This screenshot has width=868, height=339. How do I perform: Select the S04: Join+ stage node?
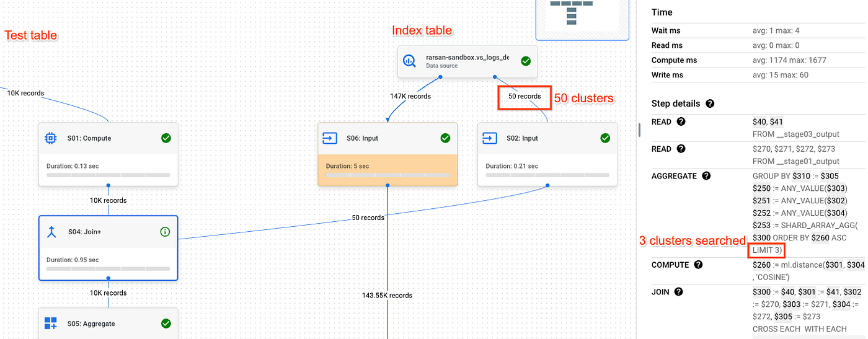point(108,248)
